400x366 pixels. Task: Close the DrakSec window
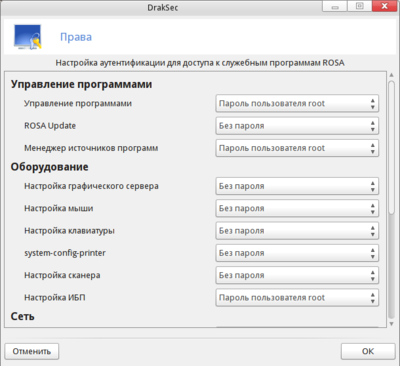click(x=384, y=6)
